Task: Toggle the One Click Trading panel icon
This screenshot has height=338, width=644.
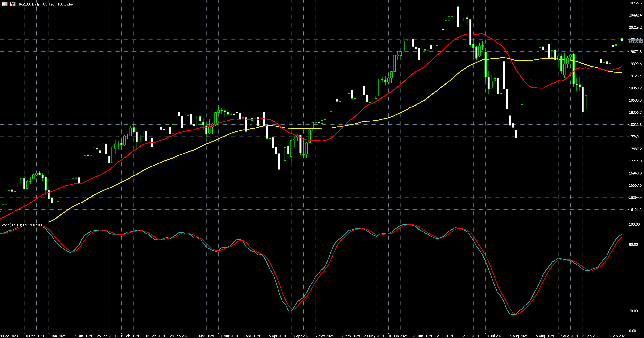Action: (13, 4)
